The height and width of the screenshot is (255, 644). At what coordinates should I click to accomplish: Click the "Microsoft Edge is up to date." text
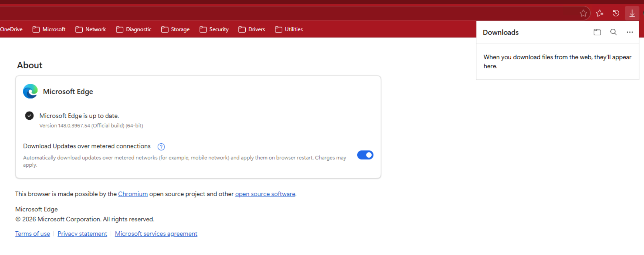[x=79, y=116]
